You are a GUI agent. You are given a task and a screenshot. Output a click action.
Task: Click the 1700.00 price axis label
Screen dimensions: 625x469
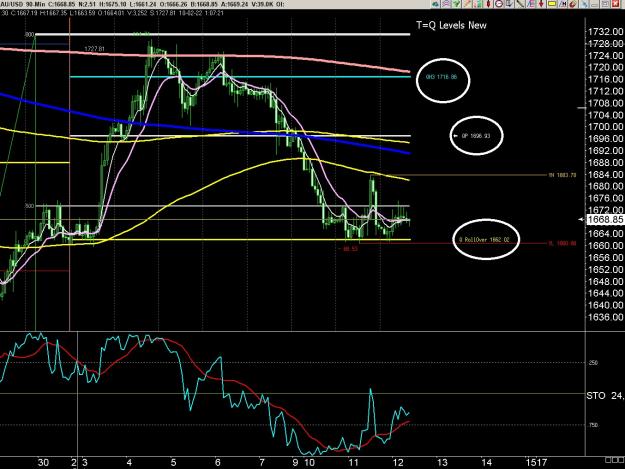[605, 127]
